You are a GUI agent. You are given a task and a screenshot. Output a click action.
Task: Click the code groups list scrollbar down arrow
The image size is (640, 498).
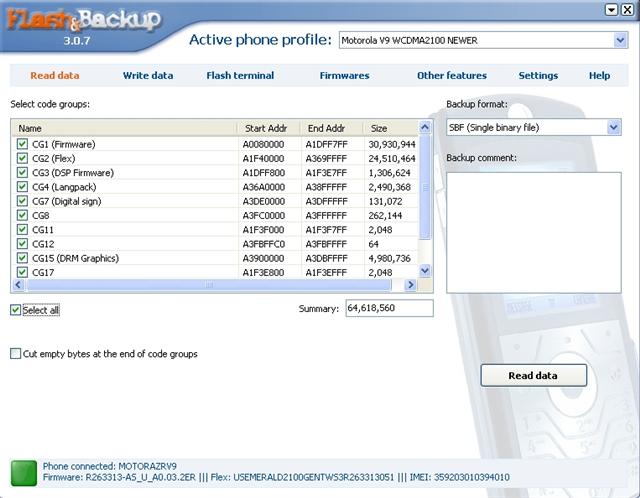424,270
